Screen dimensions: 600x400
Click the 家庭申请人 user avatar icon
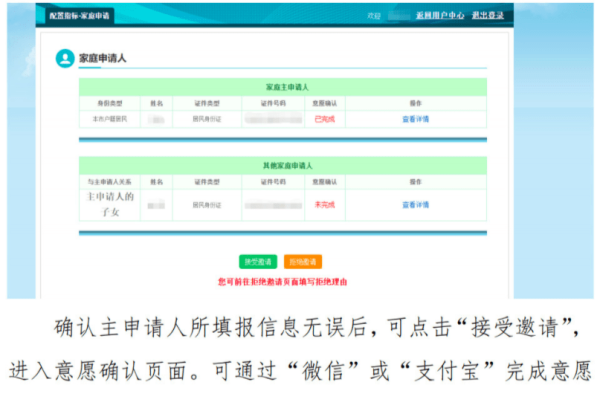[65, 58]
